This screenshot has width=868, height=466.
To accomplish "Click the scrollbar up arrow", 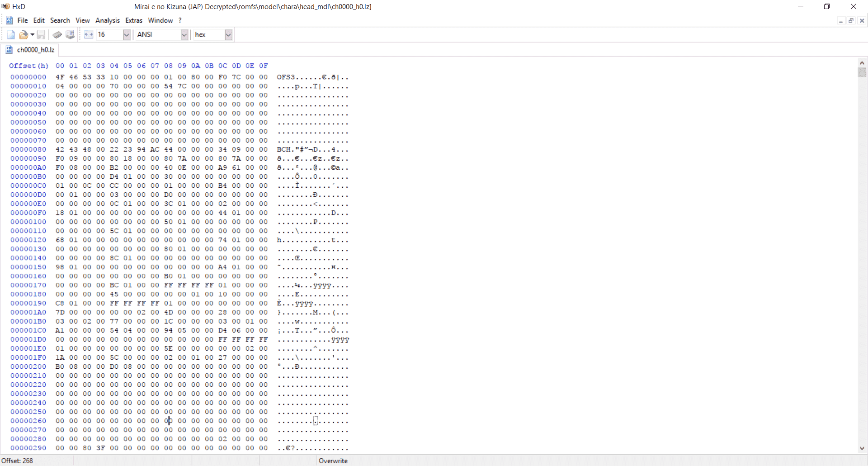I will 862,63.
